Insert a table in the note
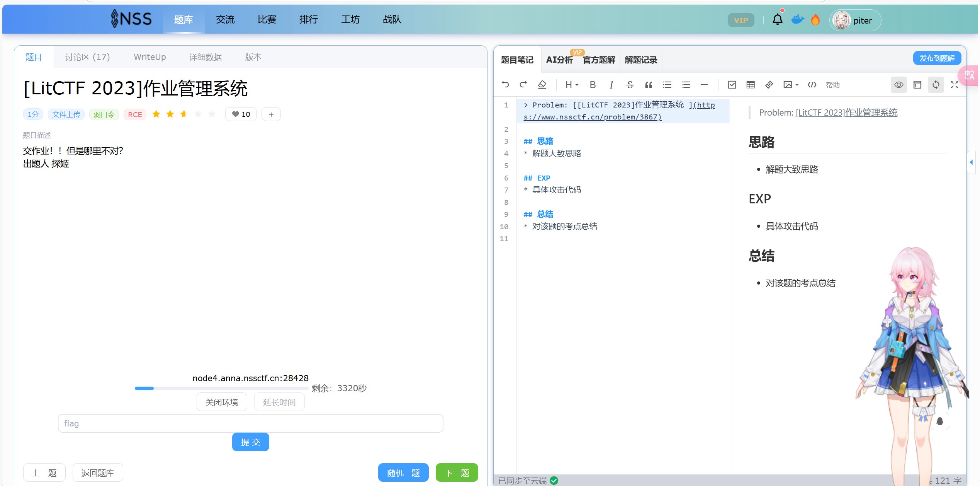 tap(751, 85)
